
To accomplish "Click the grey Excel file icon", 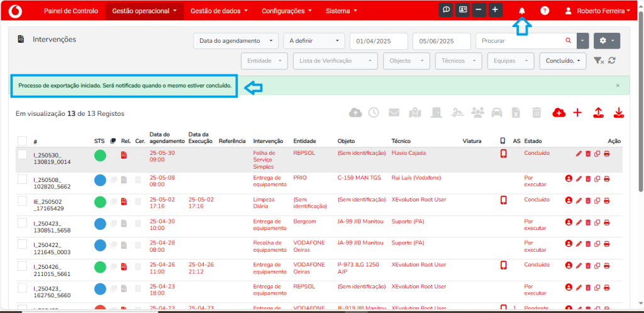I will tap(516, 113).
